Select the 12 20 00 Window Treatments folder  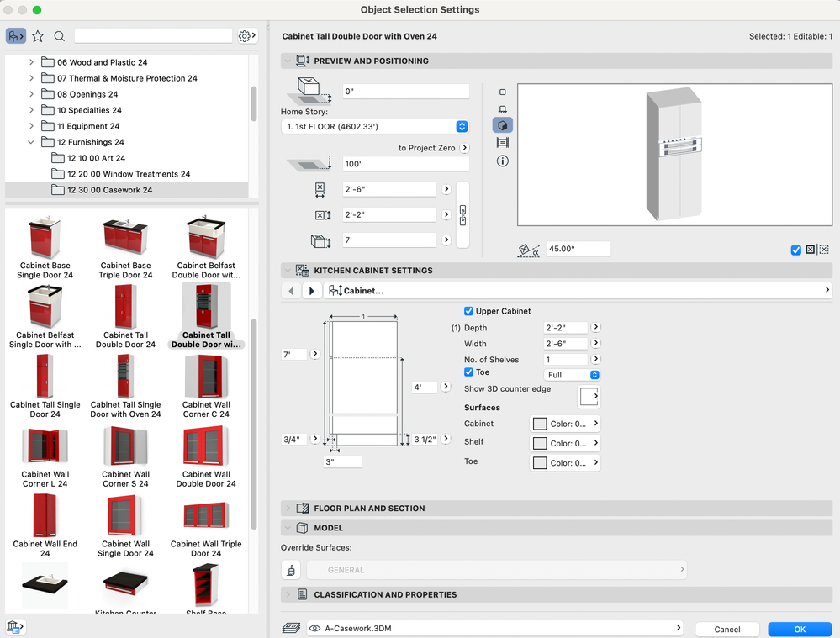click(129, 174)
